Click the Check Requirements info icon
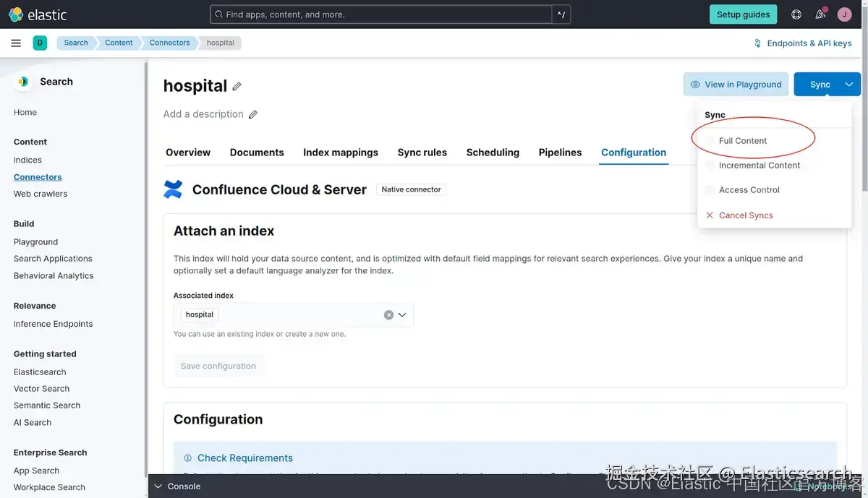This screenshot has height=498, width=868. pos(188,458)
